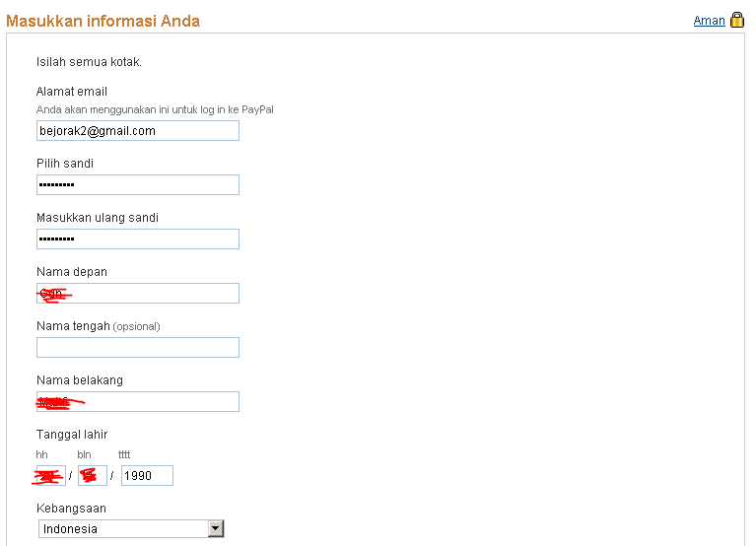Click the Nama tengah (opsional) label
The image size is (756, 546).
pyautogui.click(x=99, y=326)
